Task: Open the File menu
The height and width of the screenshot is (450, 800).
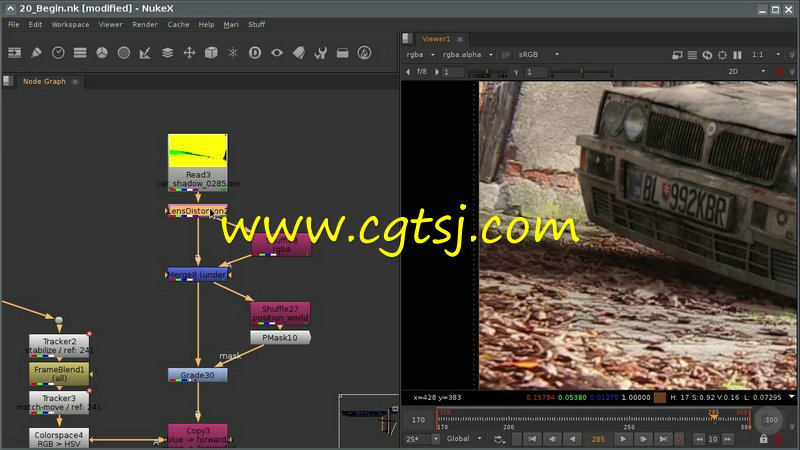Action: (x=14, y=24)
